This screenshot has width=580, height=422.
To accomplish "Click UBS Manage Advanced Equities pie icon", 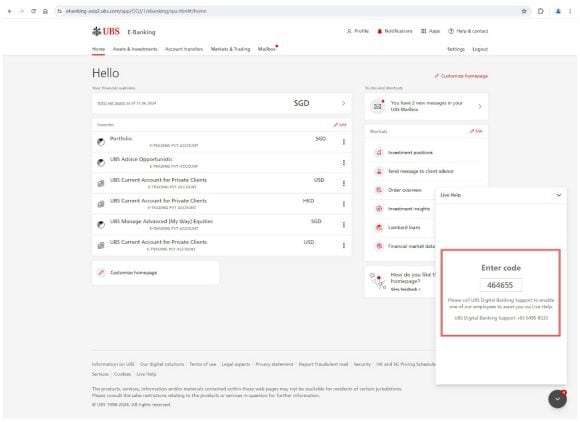I will 101,225.
